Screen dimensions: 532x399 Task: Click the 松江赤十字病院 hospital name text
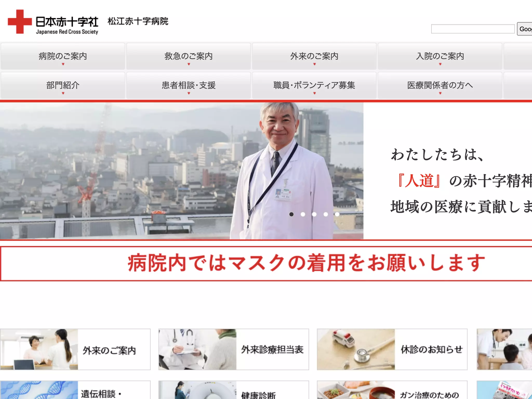(138, 21)
